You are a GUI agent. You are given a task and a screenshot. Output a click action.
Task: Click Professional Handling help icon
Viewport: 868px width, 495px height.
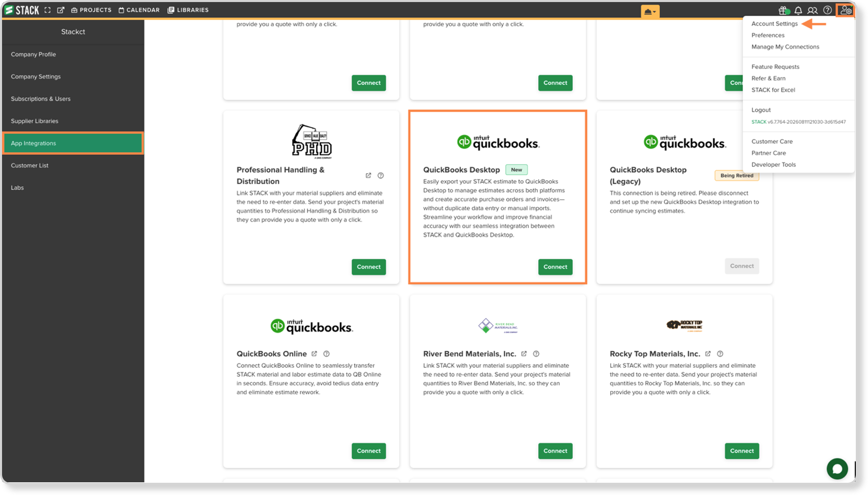[381, 176]
